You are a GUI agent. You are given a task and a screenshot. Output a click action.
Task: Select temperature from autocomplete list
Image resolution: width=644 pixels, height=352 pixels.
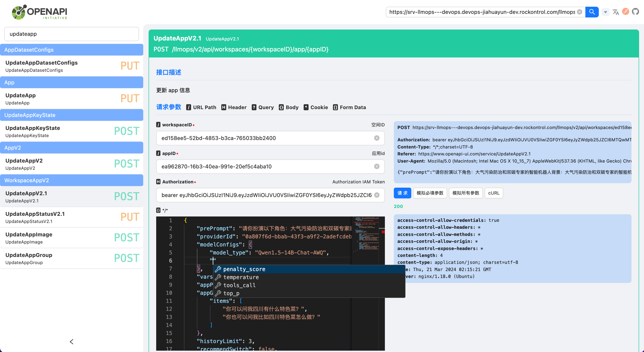pos(241,277)
